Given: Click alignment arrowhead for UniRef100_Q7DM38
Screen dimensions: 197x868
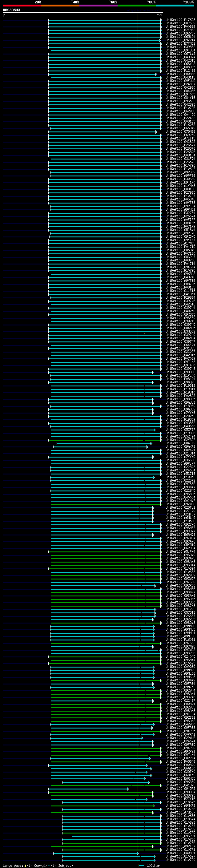Looking at the screenshot, I should coord(156,132).
